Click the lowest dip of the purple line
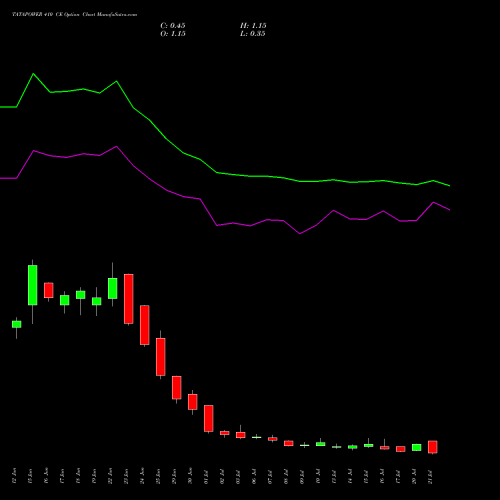The image size is (500, 500). 300,234
